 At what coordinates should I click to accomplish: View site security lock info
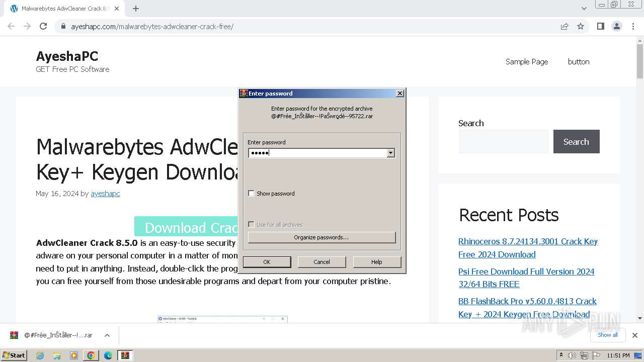pos(63,26)
